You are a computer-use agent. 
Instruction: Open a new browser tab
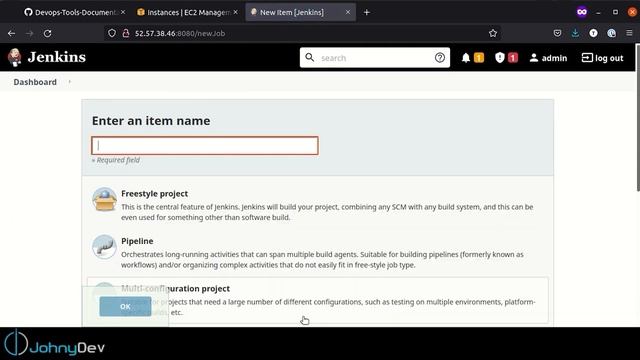(x=367, y=12)
